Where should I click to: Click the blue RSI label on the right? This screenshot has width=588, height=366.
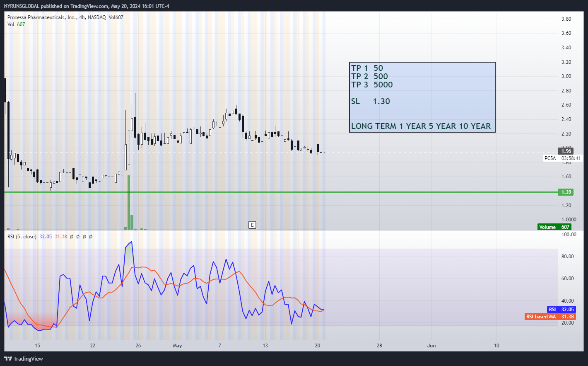[x=552, y=309]
